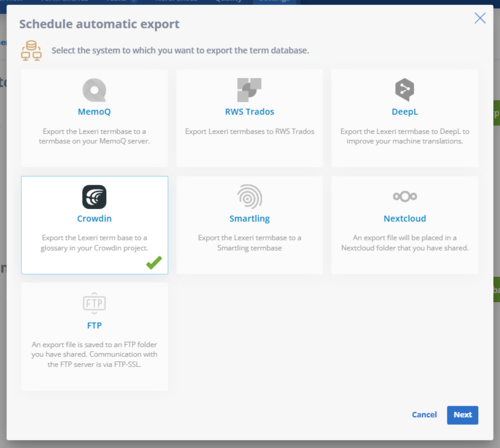Choose the FTP title text
Image resolution: width=500 pixels, height=448 pixels.
[x=94, y=325]
